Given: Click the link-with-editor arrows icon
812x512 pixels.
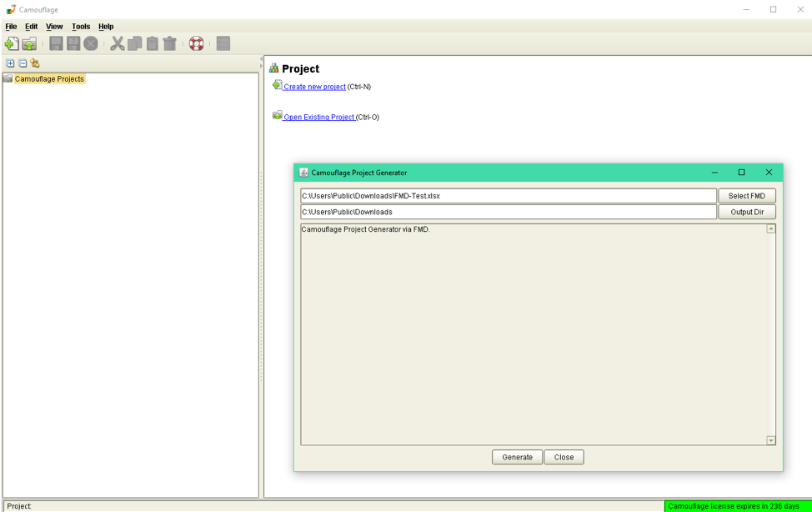Looking at the screenshot, I should (x=35, y=63).
